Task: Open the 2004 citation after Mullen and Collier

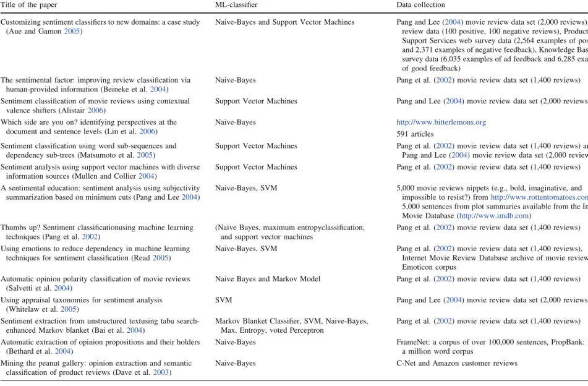Action: 147,176
